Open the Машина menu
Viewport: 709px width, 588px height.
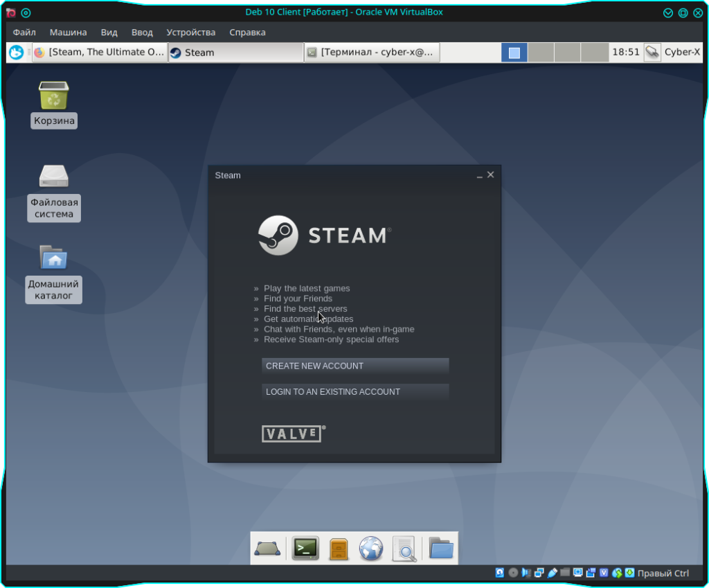coord(68,33)
